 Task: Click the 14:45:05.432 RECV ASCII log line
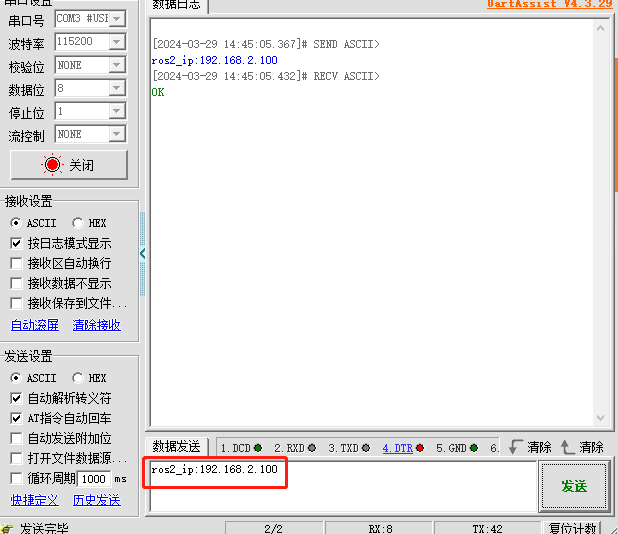coord(266,76)
